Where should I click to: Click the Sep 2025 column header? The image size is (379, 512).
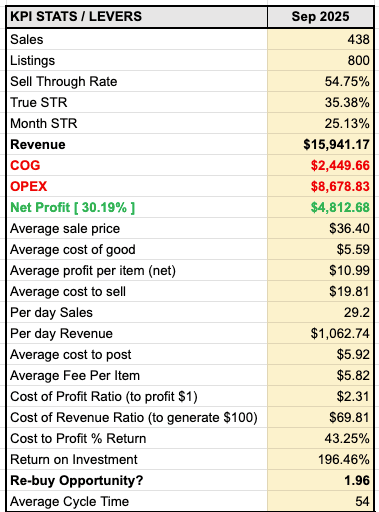pos(320,16)
